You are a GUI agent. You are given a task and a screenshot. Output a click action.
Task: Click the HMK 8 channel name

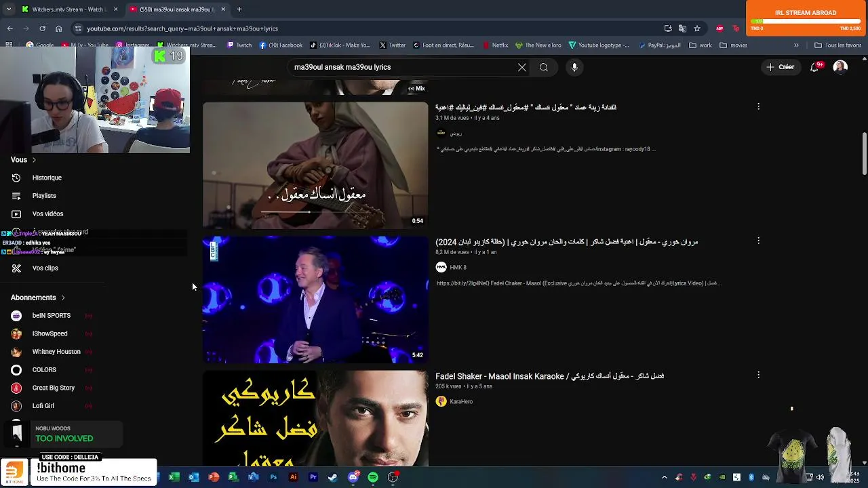pos(458,268)
